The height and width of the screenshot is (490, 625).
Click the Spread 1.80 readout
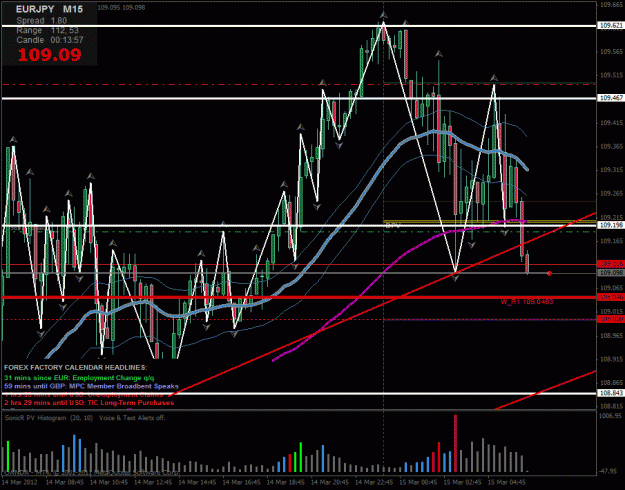click(x=41, y=21)
